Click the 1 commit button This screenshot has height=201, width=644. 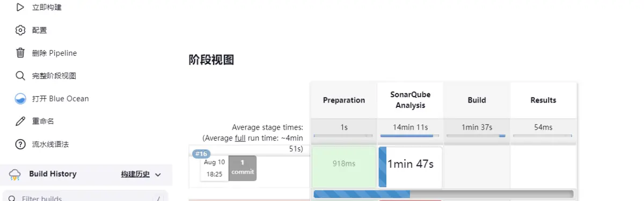[x=243, y=168]
